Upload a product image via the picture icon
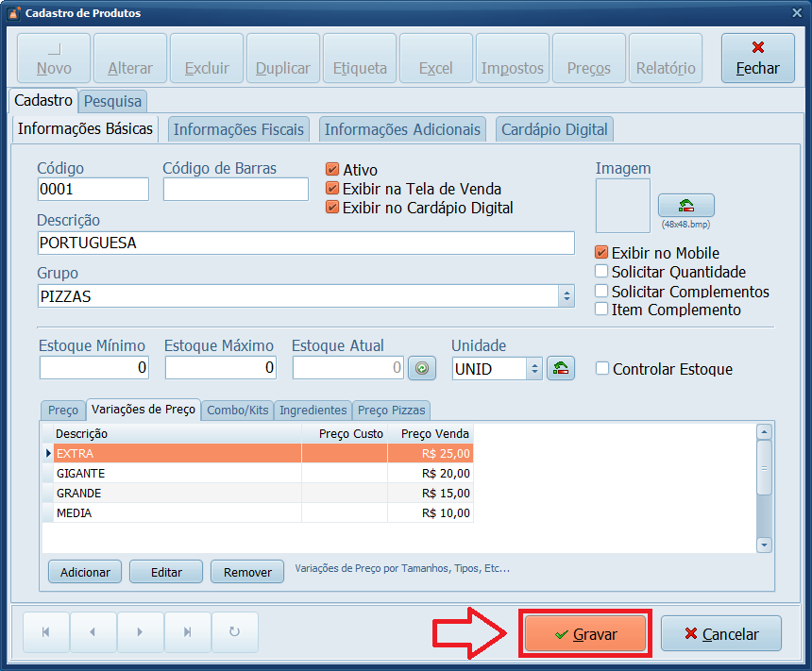Screen dimensions: 812x671 pyautogui.click(x=686, y=206)
